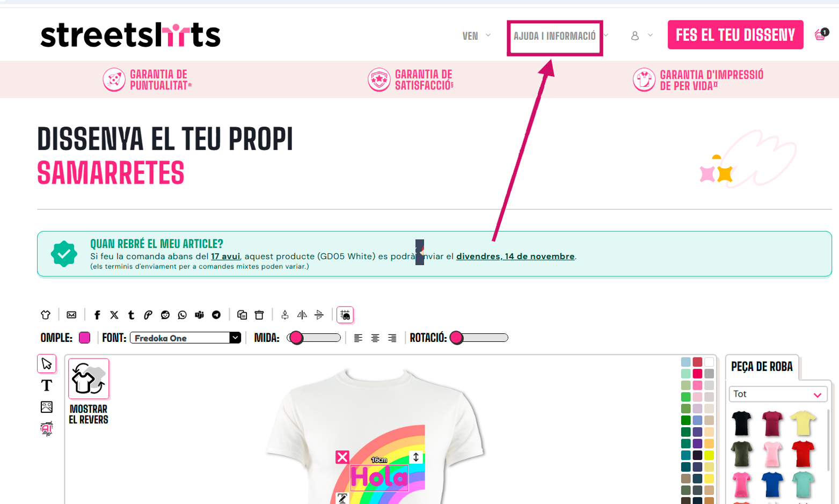Click the trash delete icon
The width and height of the screenshot is (839, 504).
(x=259, y=315)
